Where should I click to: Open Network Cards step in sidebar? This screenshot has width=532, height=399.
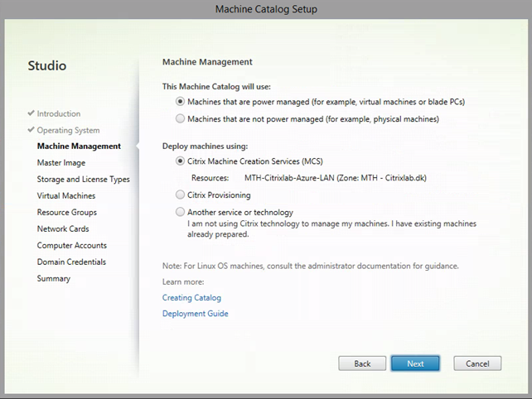[x=63, y=228]
